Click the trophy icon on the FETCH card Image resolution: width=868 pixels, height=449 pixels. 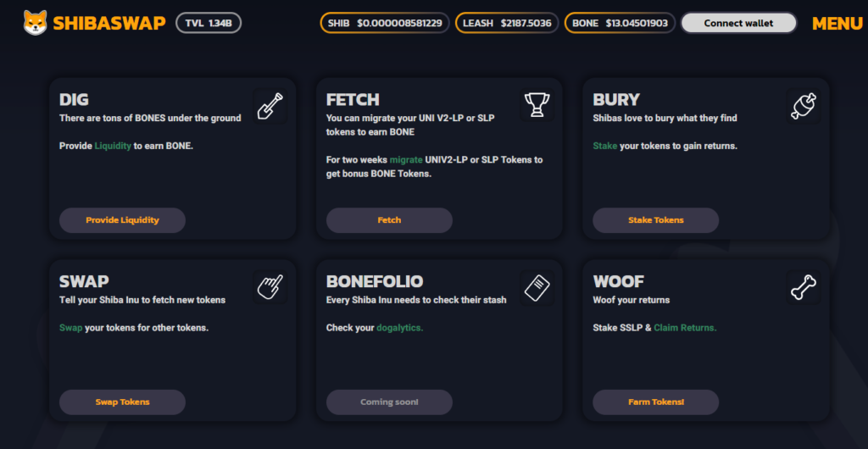pyautogui.click(x=537, y=105)
